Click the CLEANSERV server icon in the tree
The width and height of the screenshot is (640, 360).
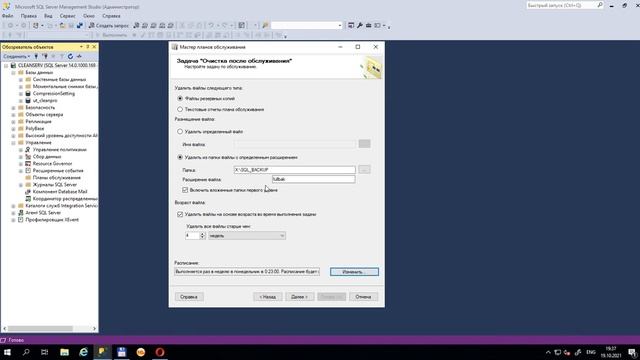[13, 65]
